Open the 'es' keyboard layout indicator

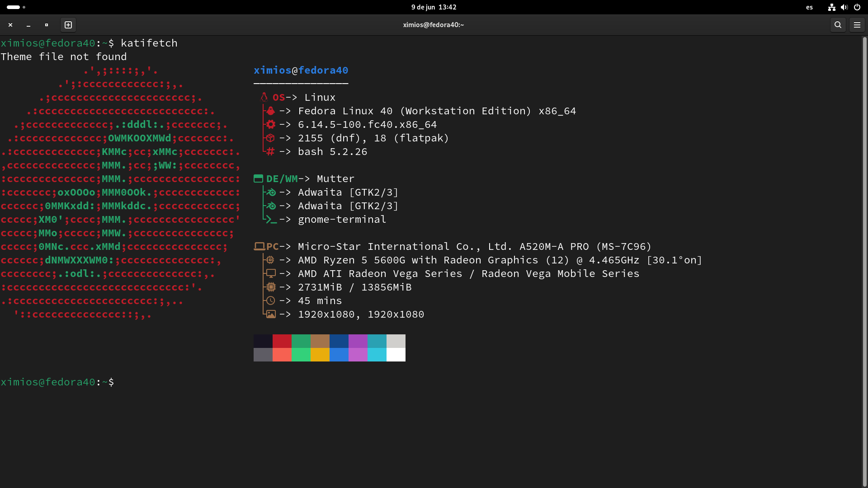(809, 7)
